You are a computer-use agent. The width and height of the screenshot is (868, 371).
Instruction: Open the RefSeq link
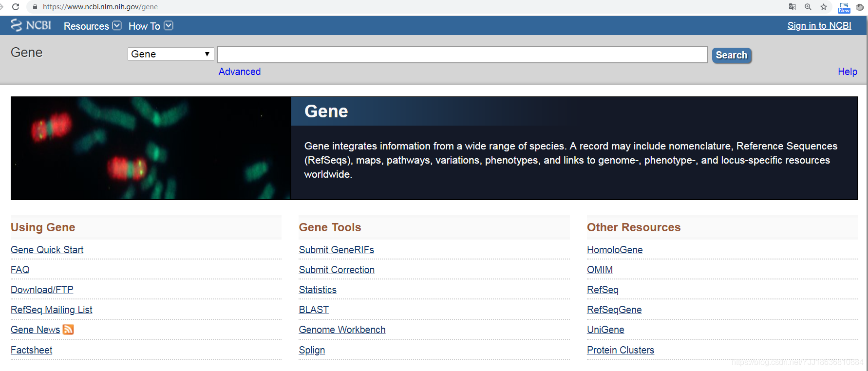603,290
